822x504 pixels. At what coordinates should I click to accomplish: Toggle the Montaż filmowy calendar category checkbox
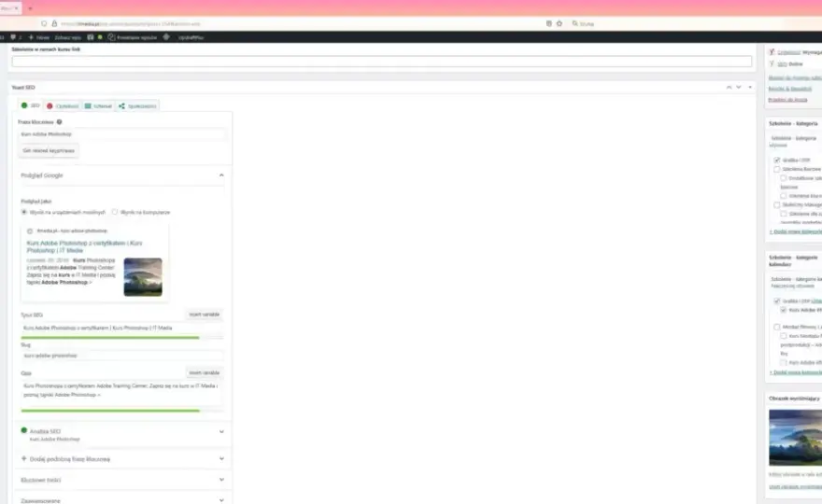[777, 327]
